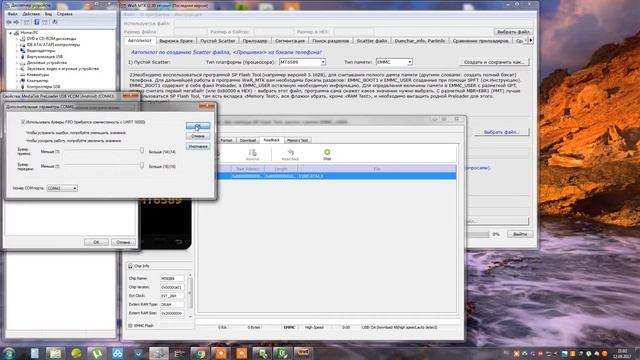This screenshot has height=360, width=640.
Task: Click the display adapters device icon
Action: coord(23,51)
